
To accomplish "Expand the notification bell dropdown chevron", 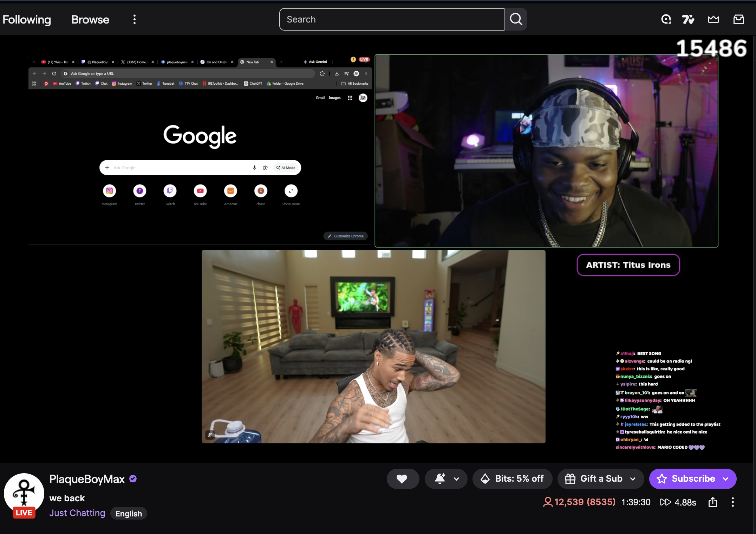I will pyautogui.click(x=457, y=478).
